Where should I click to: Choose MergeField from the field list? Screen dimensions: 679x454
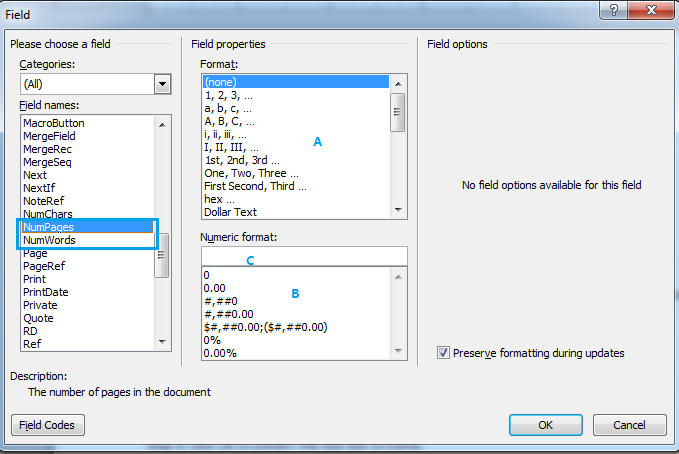click(x=53, y=136)
